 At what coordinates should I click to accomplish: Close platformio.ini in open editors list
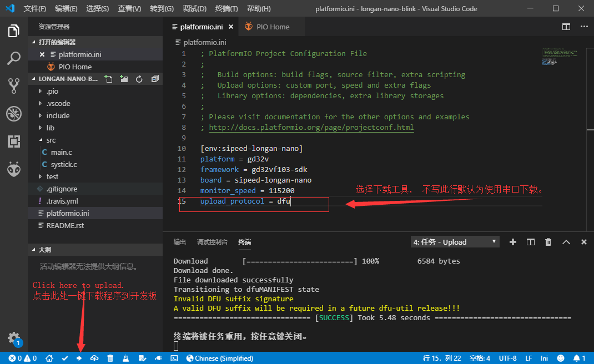click(42, 54)
